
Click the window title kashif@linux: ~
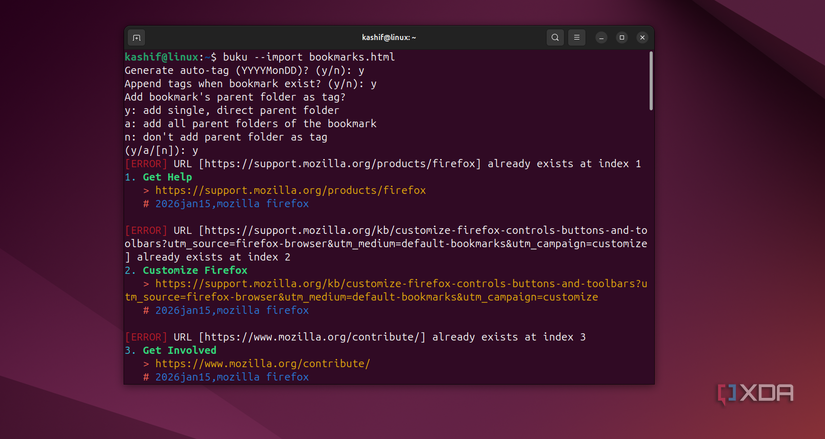[389, 37]
